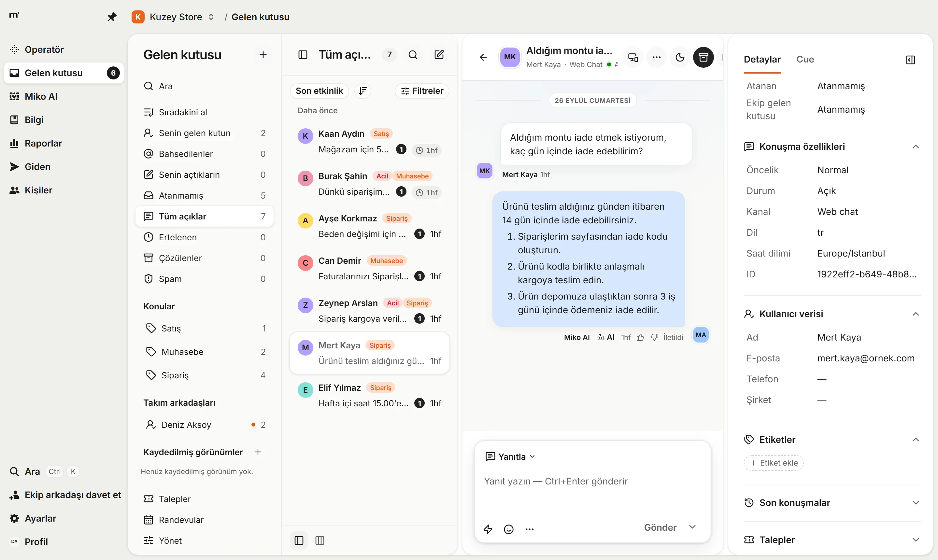The image size is (938, 560).
Task: Open quick replies lightning icon in the composer
Action: [x=488, y=529]
